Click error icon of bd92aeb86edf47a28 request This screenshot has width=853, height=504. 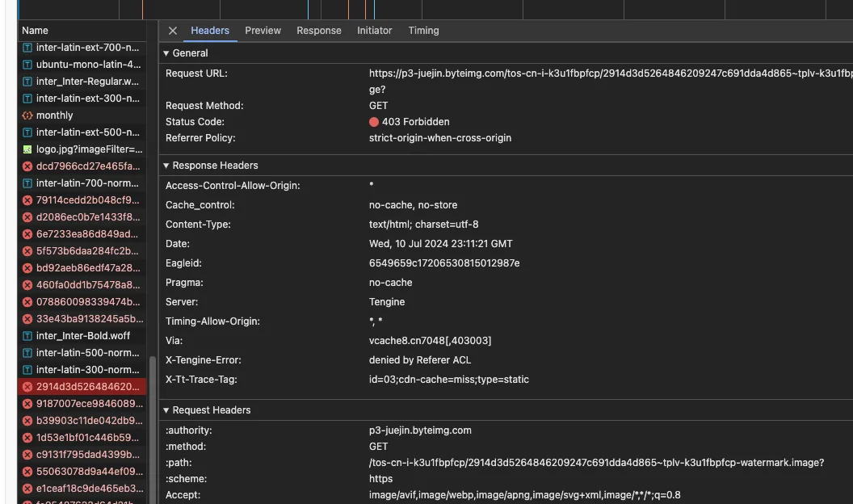[27, 268]
